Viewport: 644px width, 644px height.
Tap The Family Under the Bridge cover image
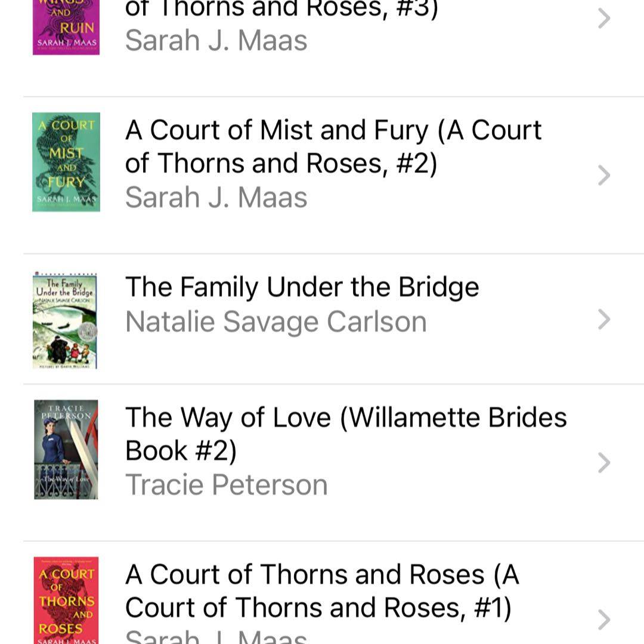pyautogui.click(x=65, y=321)
